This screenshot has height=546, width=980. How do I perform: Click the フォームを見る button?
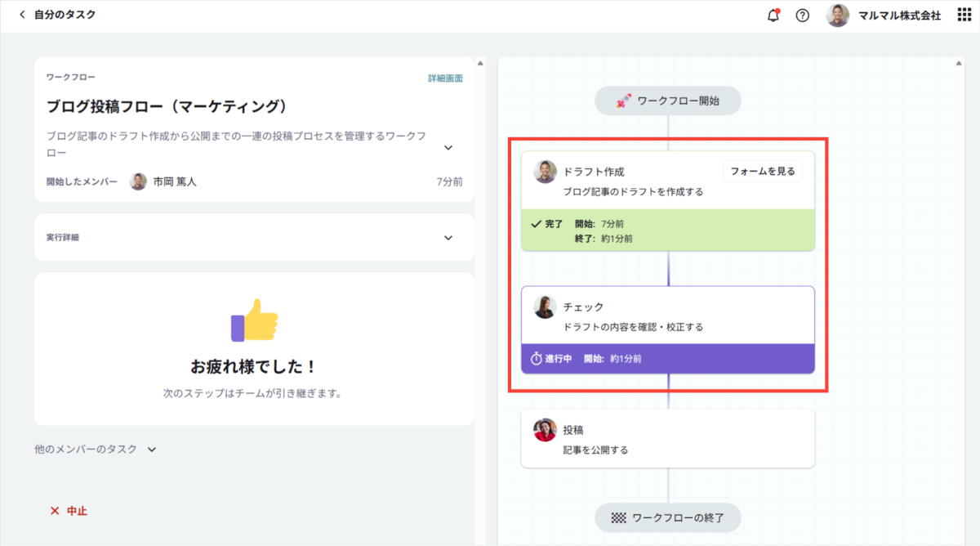click(763, 172)
